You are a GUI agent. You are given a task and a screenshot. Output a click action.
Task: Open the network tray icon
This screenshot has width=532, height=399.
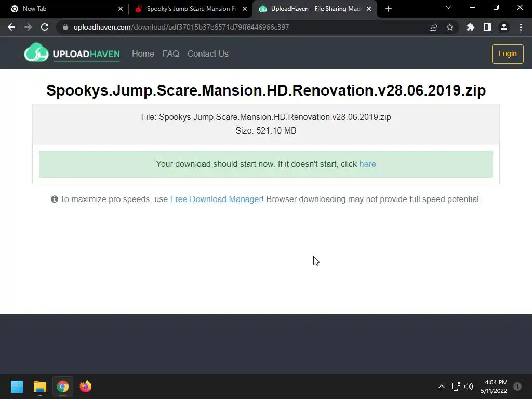[x=456, y=387]
